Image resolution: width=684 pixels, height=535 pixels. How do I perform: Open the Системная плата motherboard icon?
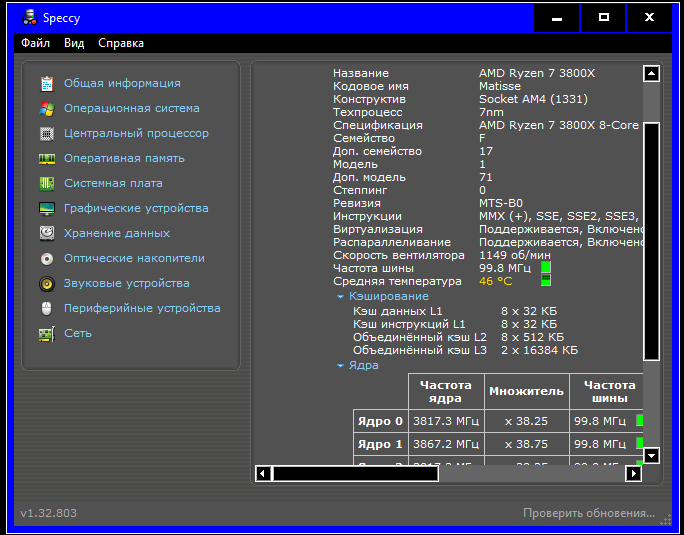(46, 183)
